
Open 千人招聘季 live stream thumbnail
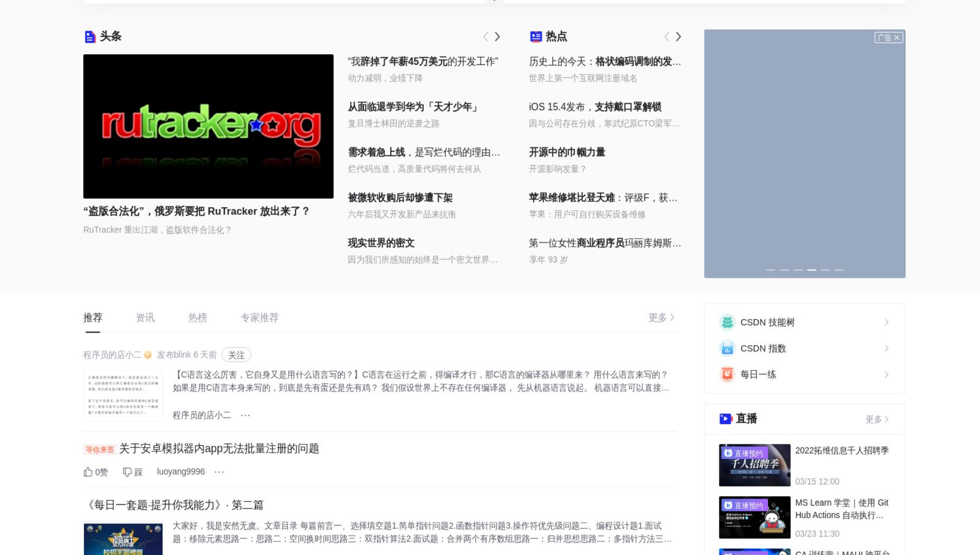coord(755,465)
